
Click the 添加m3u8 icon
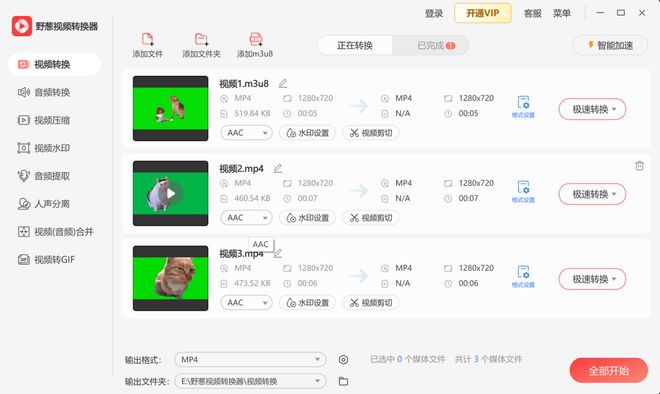pyautogui.click(x=255, y=40)
